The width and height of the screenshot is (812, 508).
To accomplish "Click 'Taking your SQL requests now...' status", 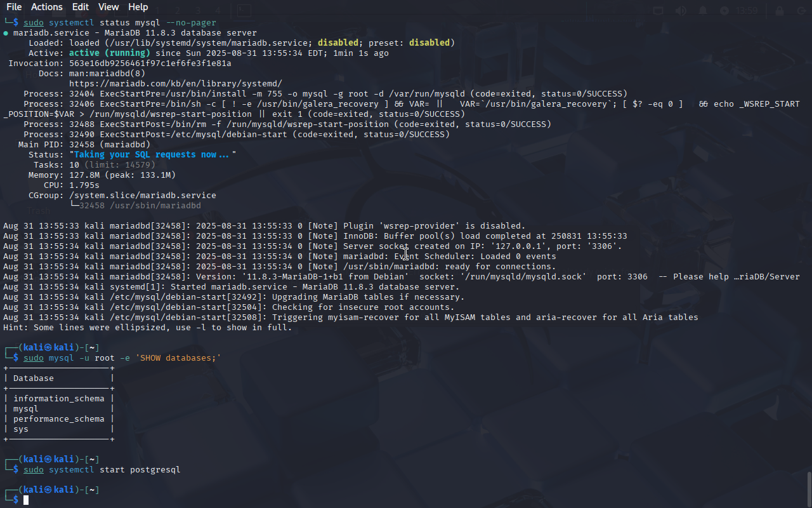I will point(152,155).
